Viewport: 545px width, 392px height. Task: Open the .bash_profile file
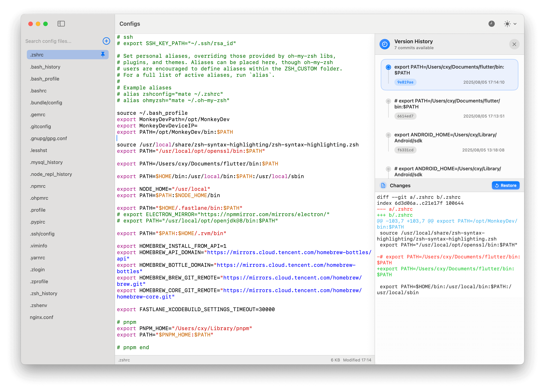click(45, 79)
